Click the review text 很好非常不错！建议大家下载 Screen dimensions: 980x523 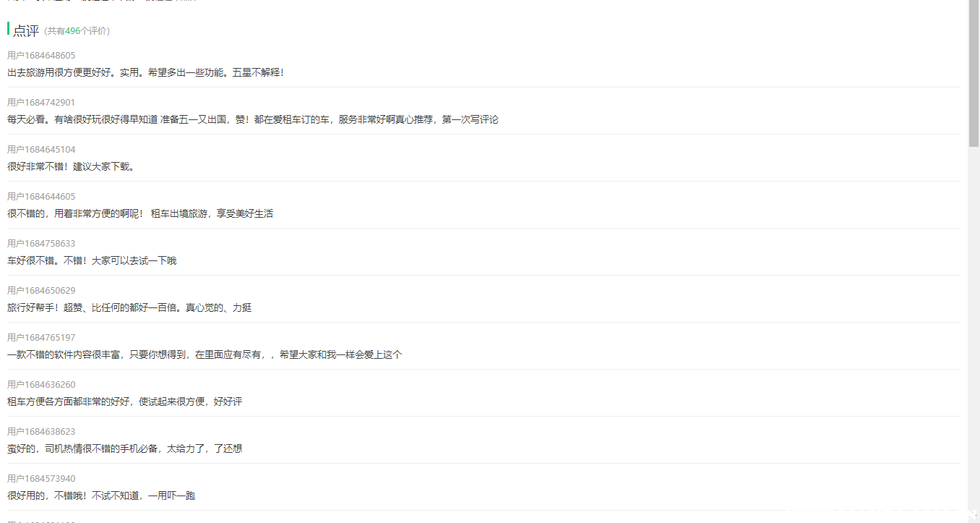pyautogui.click(x=71, y=166)
